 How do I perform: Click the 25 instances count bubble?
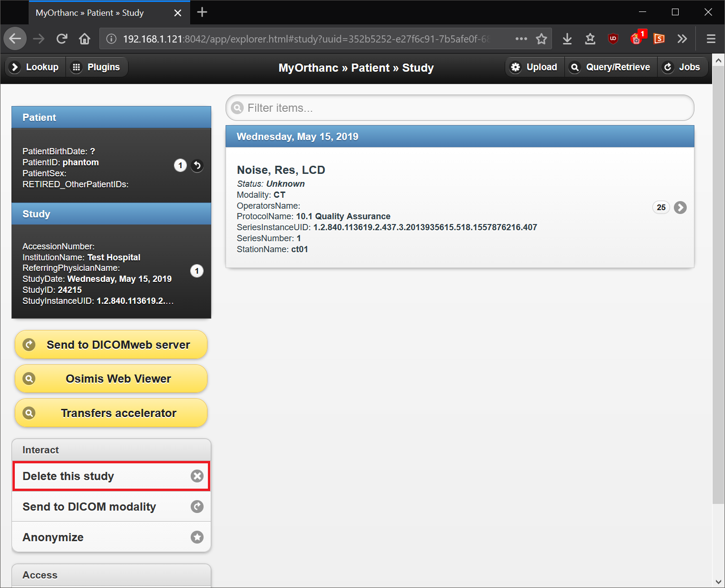[661, 207]
